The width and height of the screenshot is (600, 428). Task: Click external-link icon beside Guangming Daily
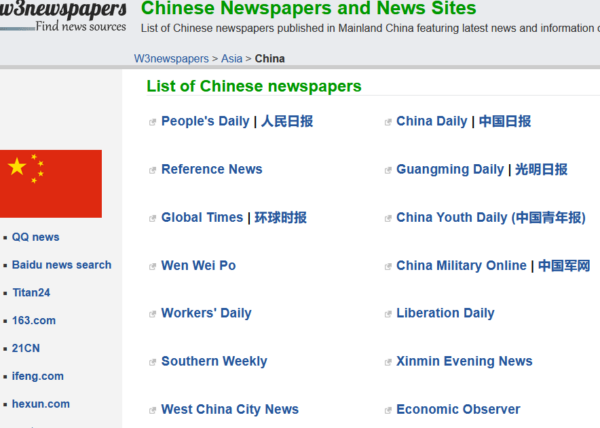pos(388,170)
